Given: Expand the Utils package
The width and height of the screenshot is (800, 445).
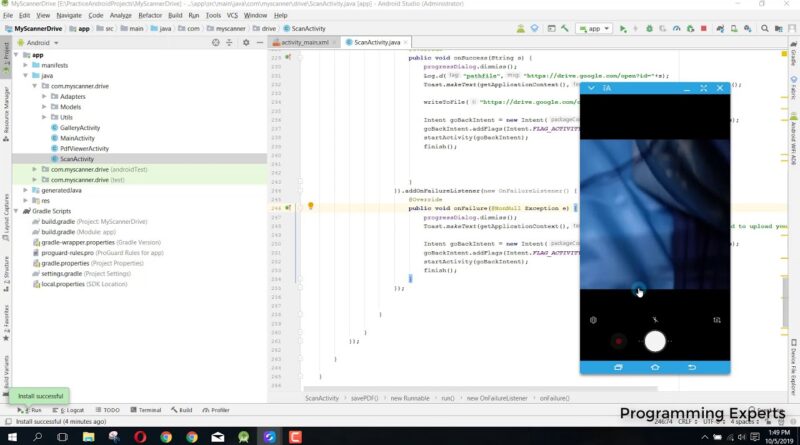Looking at the screenshot, I should coord(44,117).
